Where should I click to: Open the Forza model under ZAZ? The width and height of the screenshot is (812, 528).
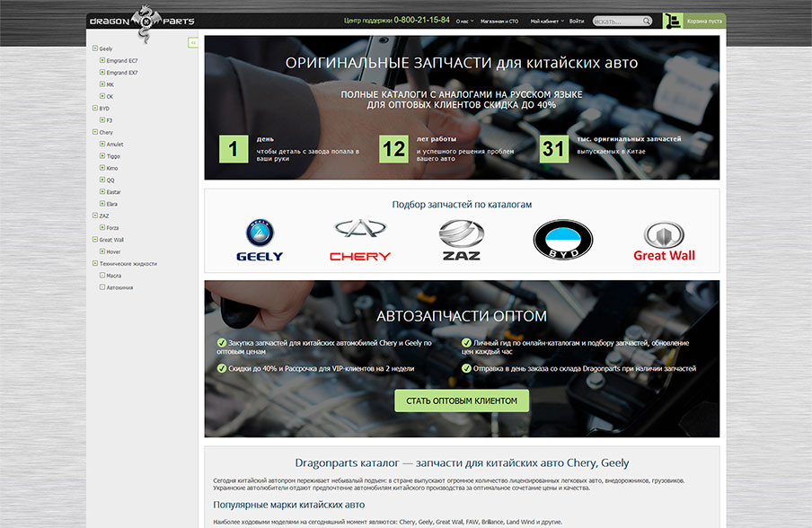pyautogui.click(x=112, y=228)
